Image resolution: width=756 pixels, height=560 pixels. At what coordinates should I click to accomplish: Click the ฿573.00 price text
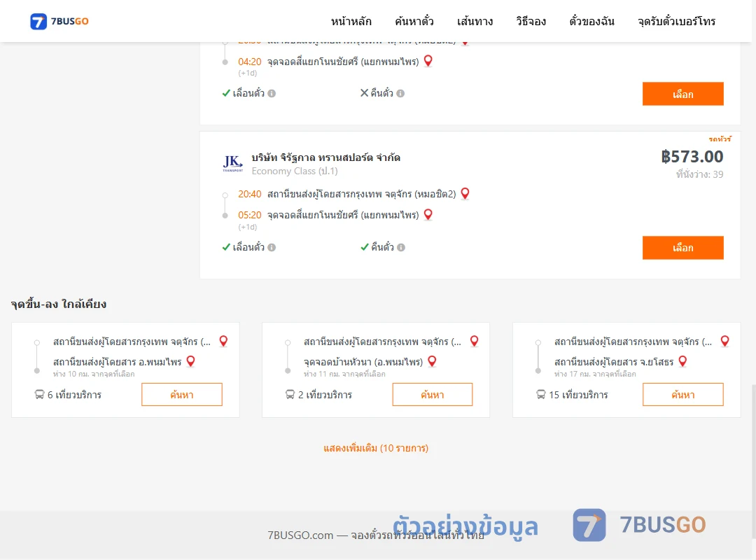(x=692, y=156)
